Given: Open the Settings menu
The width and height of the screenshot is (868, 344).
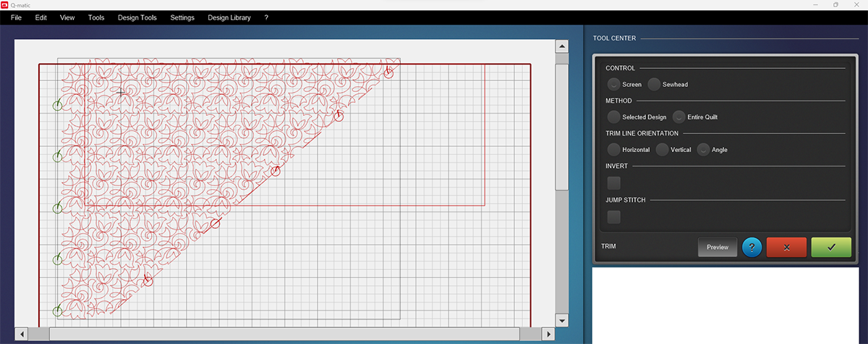Looking at the screenshot, I should click(182, 17).
